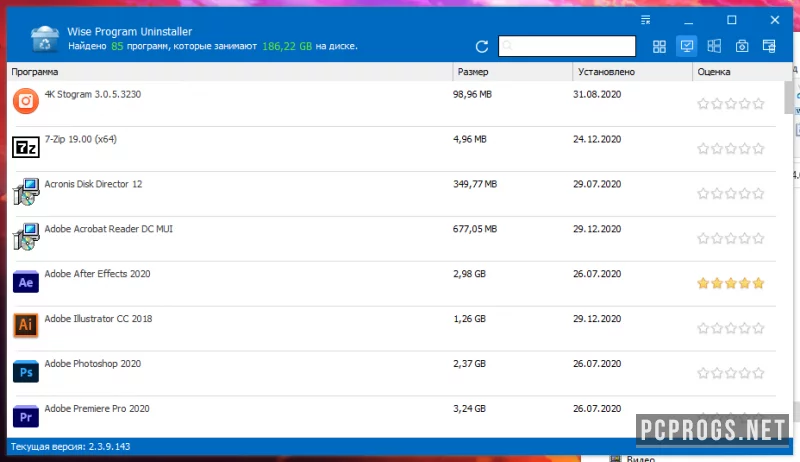Click the 349,77 MB size value
This screenshot has height=462, width=800.
coord(474,184)
